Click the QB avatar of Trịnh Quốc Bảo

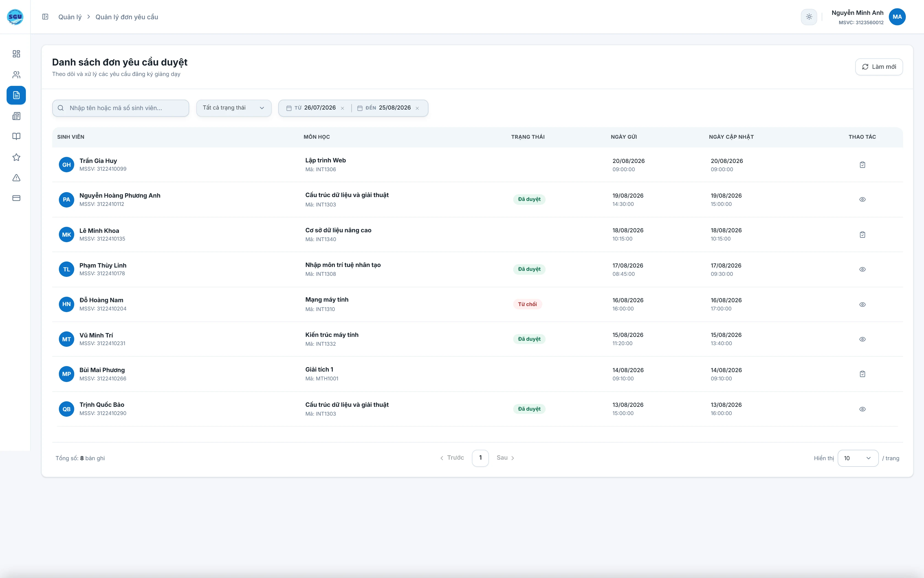[67, 410]
